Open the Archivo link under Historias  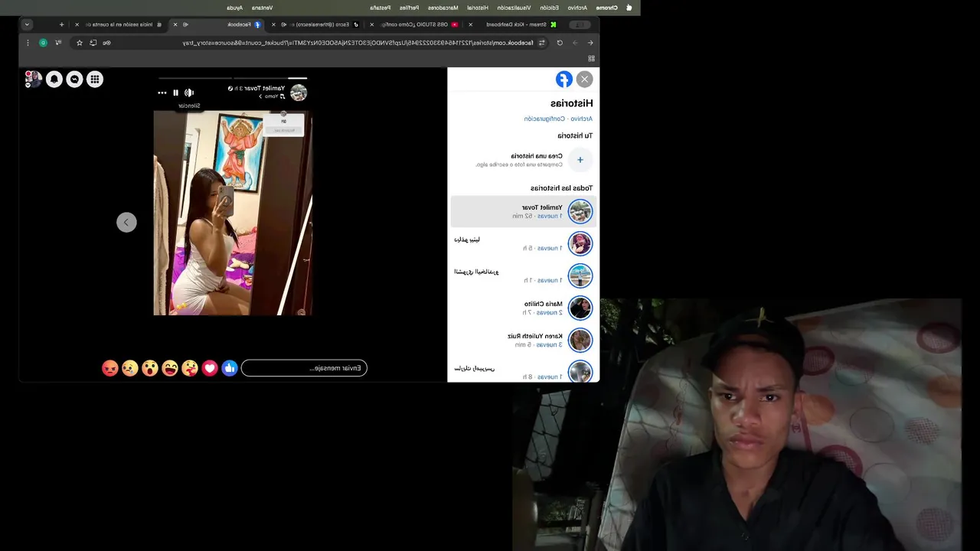[582, 119]
